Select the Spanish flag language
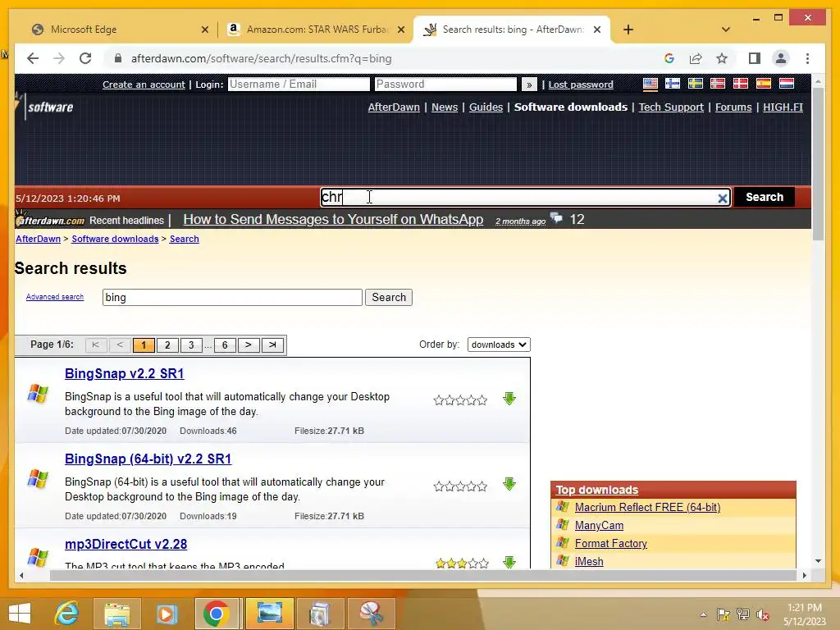Viewport: 840px width, 630px height. [x=764, y=84]
